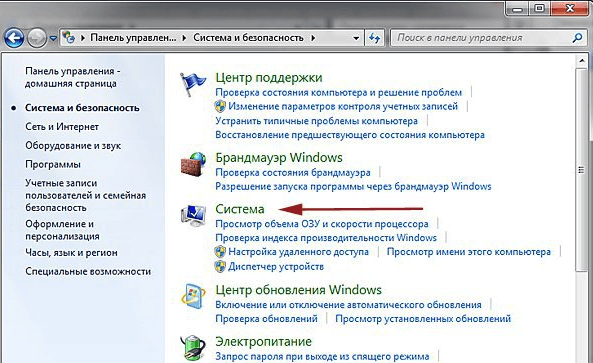Select Система и безопасность in the sidebar
The image size is (593, 363).
click(x=82, y=108)
